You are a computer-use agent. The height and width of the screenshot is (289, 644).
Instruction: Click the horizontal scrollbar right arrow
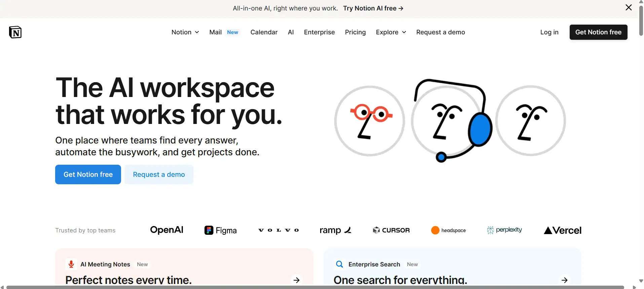point(635,287)
